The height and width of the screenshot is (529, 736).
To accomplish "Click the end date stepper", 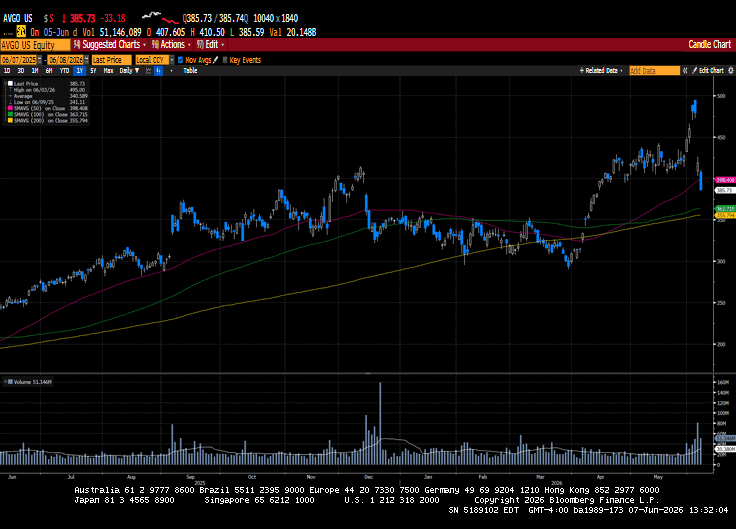I will pos(86,60).
